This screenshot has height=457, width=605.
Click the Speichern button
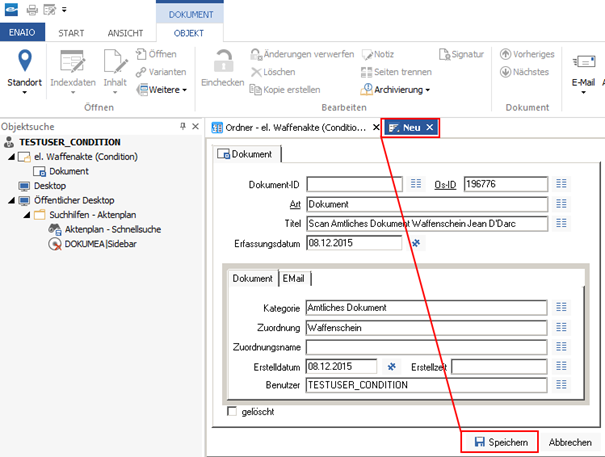pos(499,441)
